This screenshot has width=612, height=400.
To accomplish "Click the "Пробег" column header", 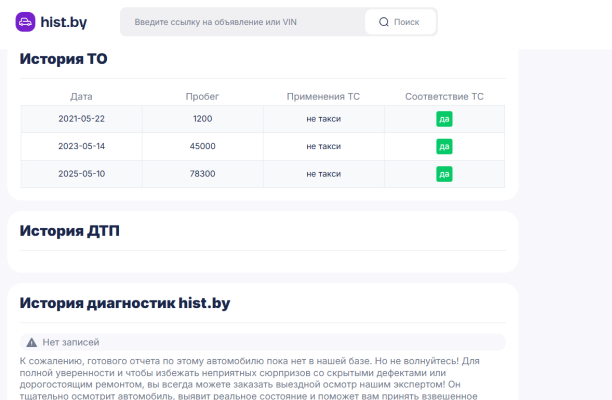I will click(202, 97).
